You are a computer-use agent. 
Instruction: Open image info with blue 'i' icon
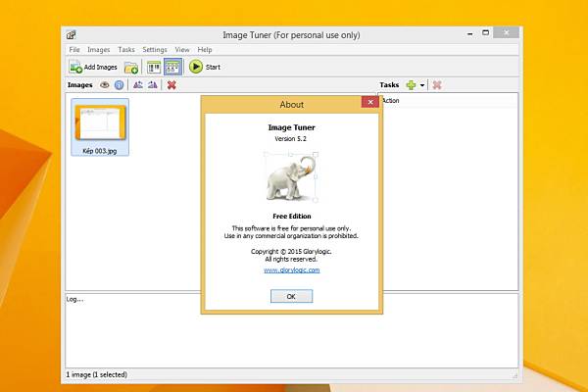[x=119, y=85]
